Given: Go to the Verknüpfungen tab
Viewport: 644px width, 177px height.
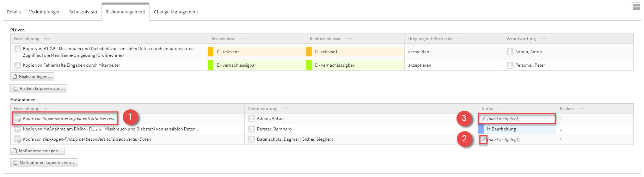Looking at the screenshot, I should (x=45, y=12).
